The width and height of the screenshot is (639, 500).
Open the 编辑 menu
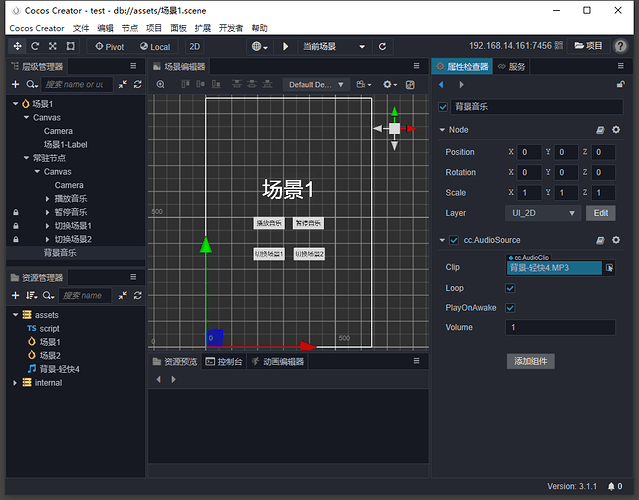pyautogui.click(x=105, y=28)
